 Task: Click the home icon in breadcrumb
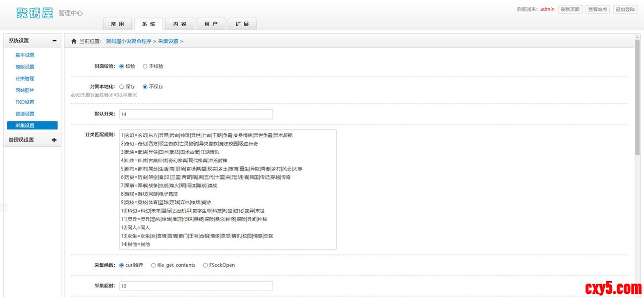(x=74, y=41)
